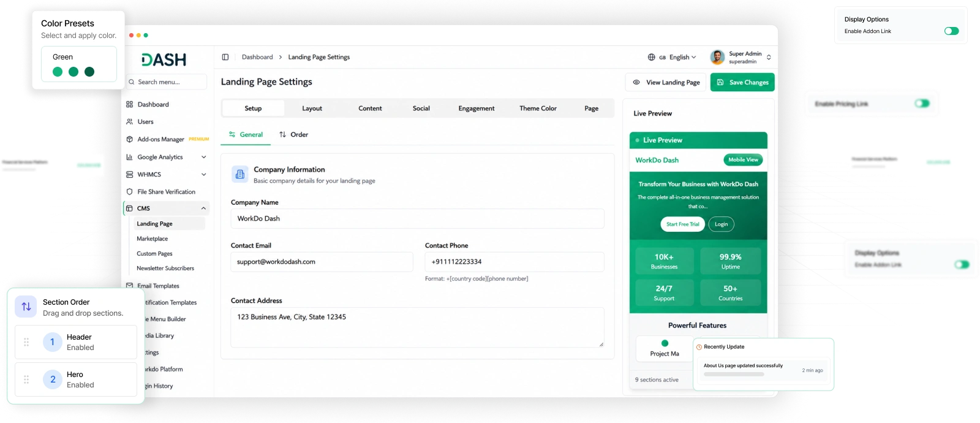Toggle the blurred Enable Pricing Link switch

pos(922,104)
